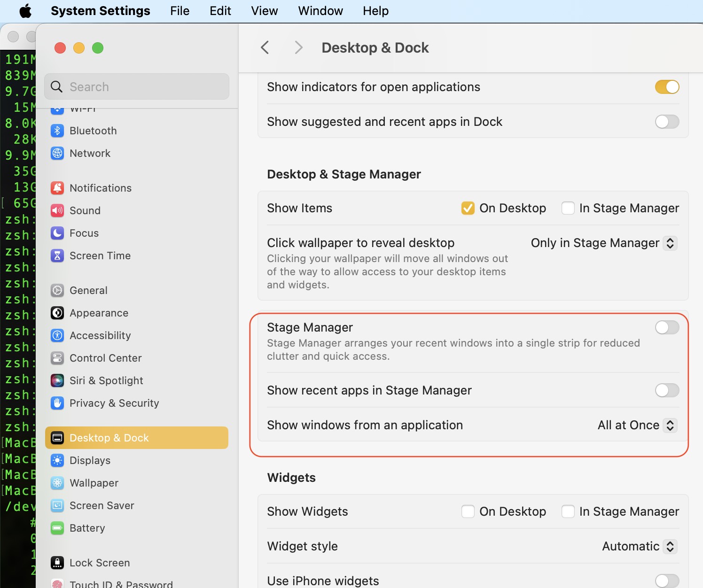This screenshot has width=703, height=588.
Task: Select Screen Time in the sidebar
Action: click(137, 255)
